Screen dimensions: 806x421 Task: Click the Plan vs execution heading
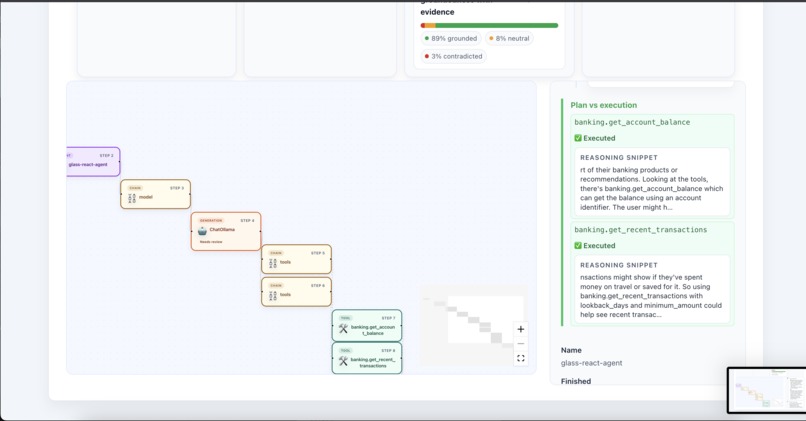tap(603, 105)
